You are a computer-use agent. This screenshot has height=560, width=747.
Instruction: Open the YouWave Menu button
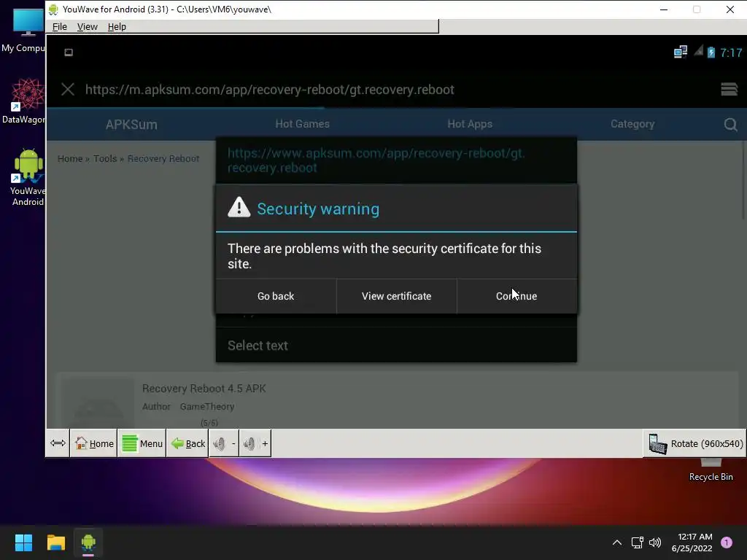pos(142,443)
